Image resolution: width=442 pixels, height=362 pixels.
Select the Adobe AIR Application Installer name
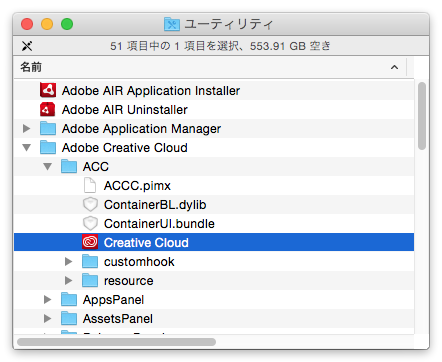coord(151,91)
